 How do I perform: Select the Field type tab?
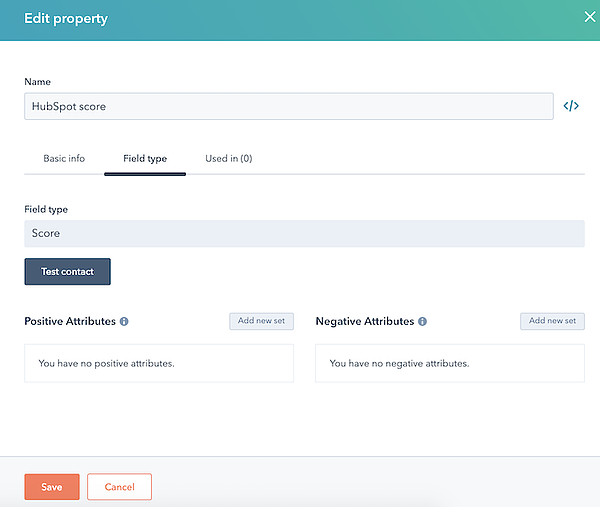coord(145,158)
